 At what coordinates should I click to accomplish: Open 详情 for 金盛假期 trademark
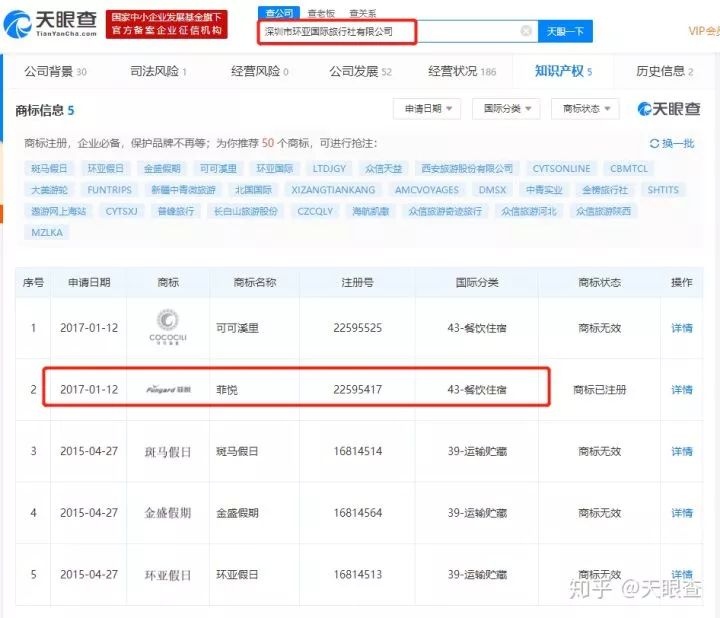682,513
